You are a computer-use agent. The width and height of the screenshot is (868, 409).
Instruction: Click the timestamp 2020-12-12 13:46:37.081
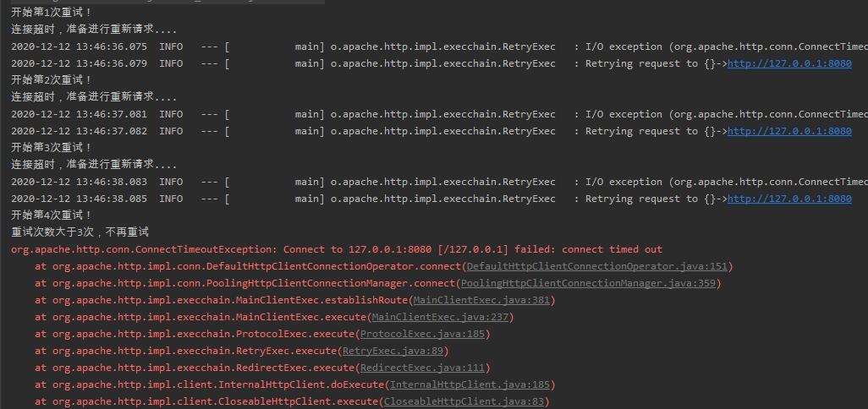(x=80, y=114)
